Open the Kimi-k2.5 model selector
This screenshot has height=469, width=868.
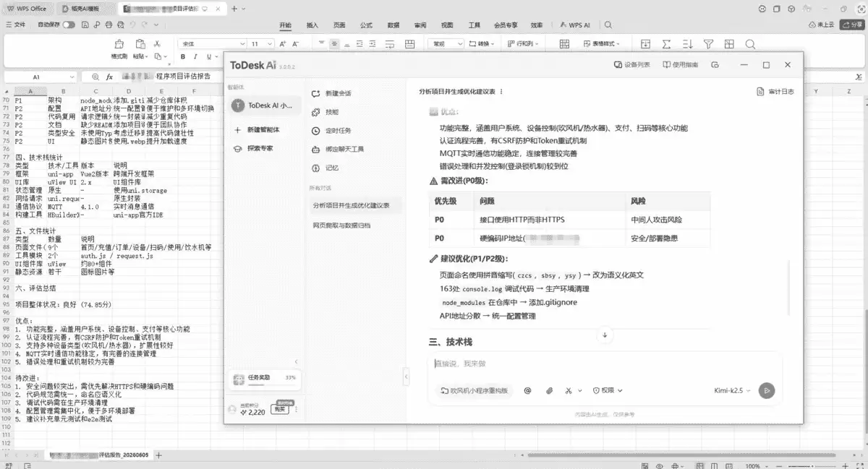click(731, 390)
